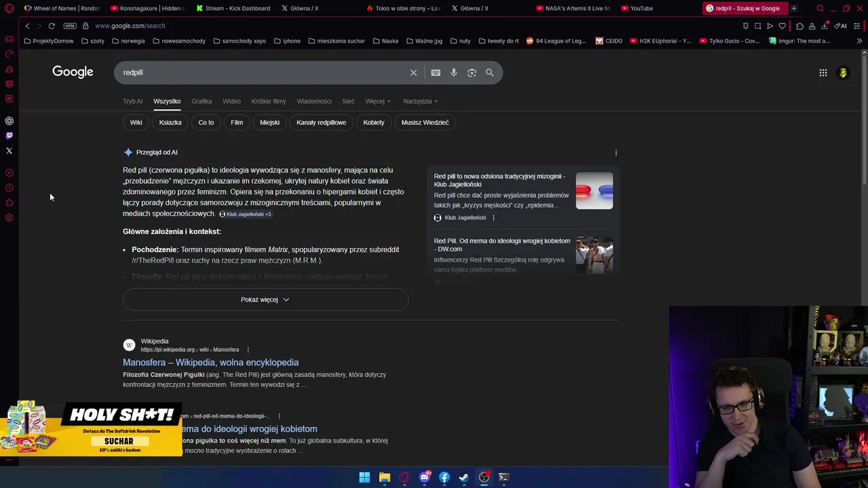Open the Google apps grid

(x=823, y=73)
